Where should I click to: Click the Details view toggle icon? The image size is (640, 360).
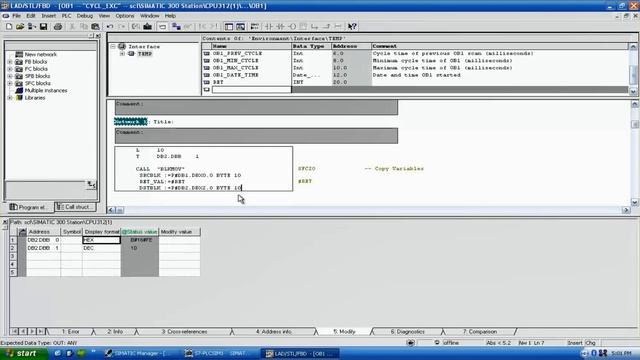click(x=240, y=27)
